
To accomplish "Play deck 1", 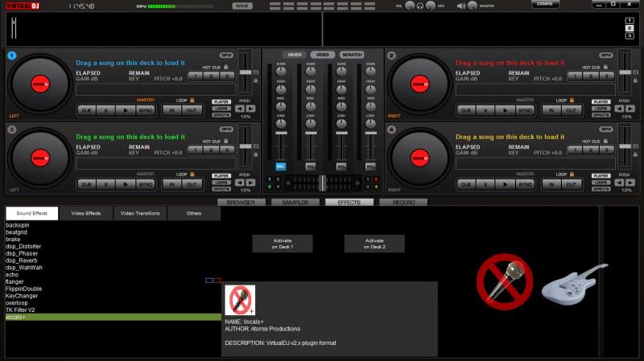I will click(126, 110).
